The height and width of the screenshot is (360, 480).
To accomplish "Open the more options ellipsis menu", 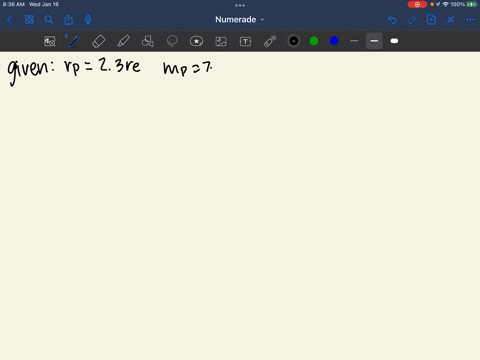I will pyautogui.click(x=470, y=20).
